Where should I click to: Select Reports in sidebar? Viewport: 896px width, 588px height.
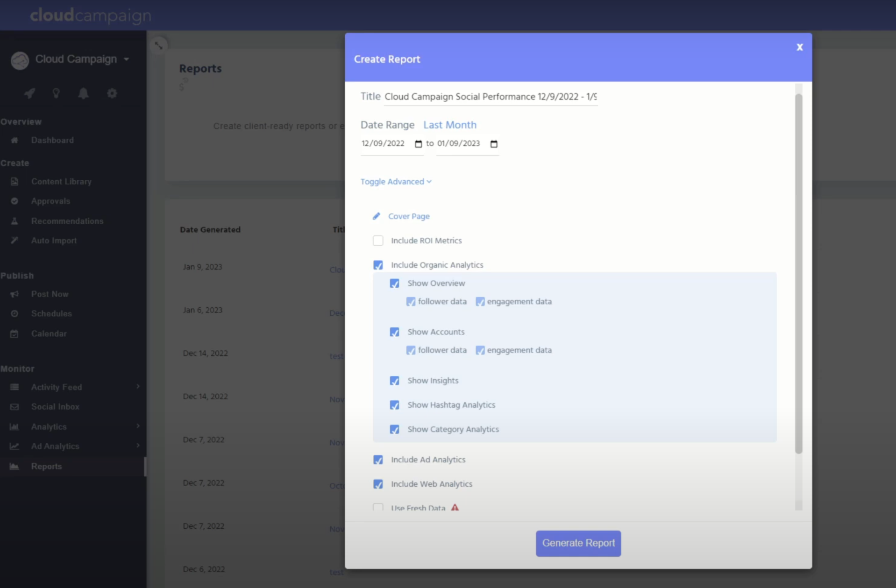(x=46, y=466)
